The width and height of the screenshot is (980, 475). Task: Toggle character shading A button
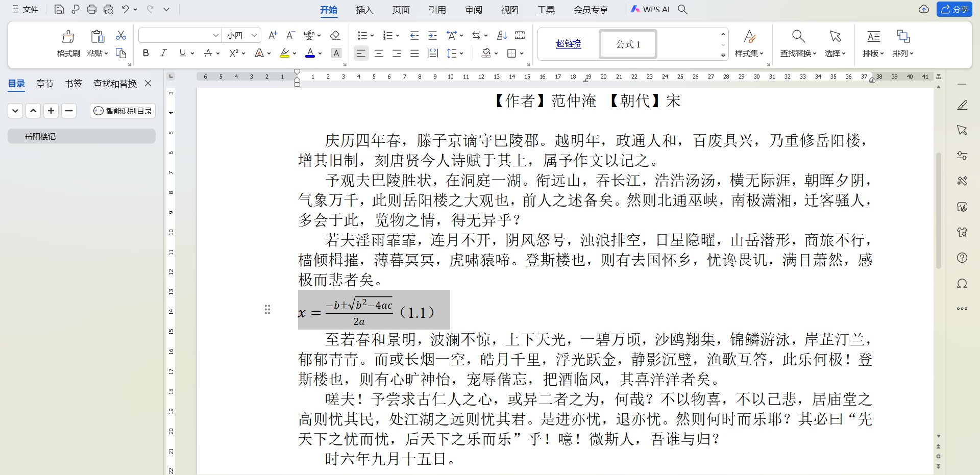coord(336,53)
